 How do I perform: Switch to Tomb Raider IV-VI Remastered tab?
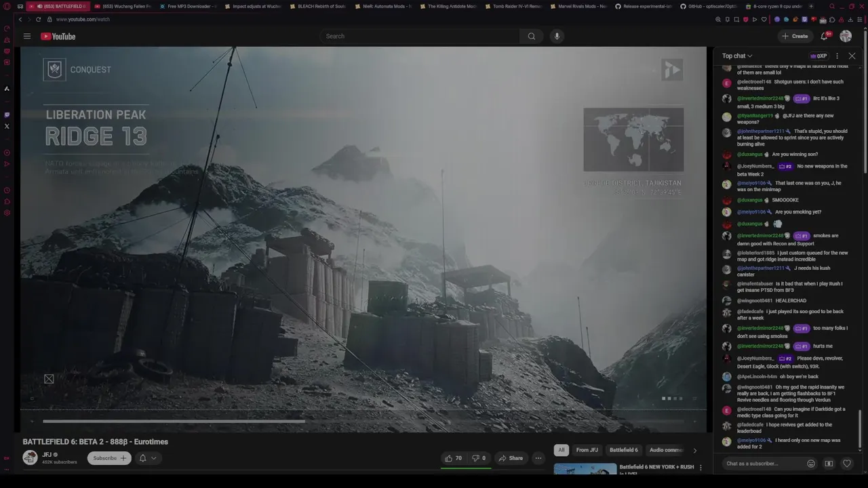(x=513, y=6)
